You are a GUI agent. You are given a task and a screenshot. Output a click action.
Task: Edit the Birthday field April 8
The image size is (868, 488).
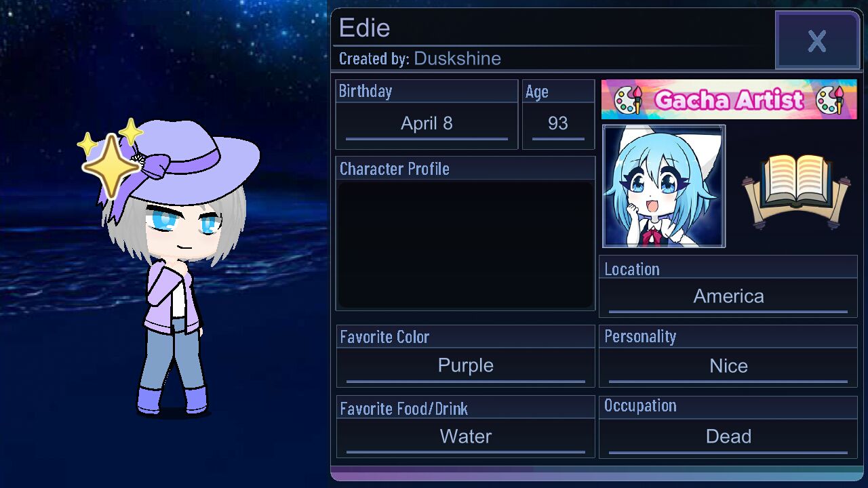tap(427, 124)
